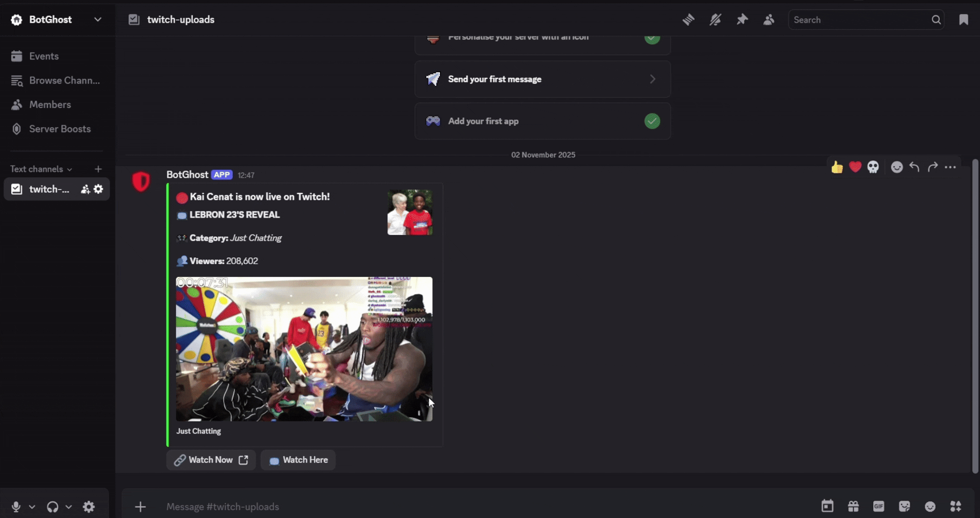Click the Watch Now link button
This screenshot has width=980, height=518.
[x=211, y=460]
